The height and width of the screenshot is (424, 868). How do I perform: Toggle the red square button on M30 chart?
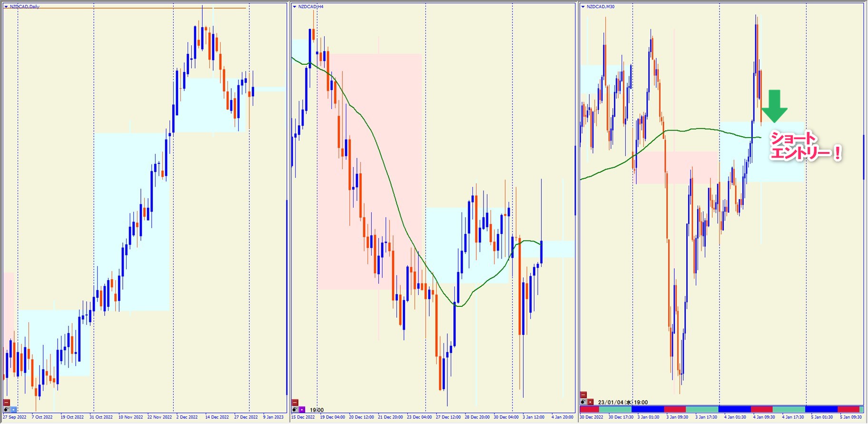(590, 402)
